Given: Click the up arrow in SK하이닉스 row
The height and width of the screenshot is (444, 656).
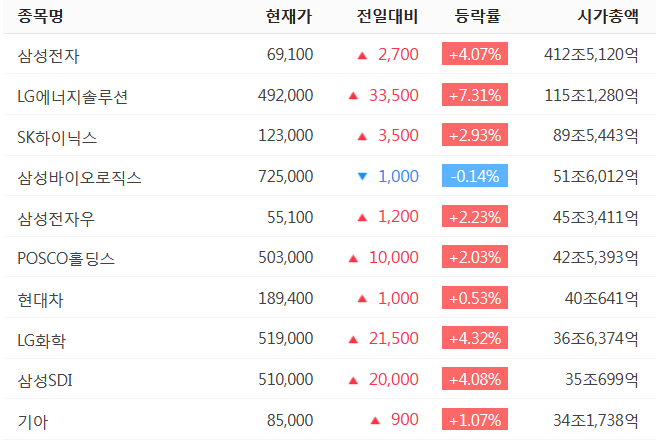Looking at the screenshot, I should [362, 136].
